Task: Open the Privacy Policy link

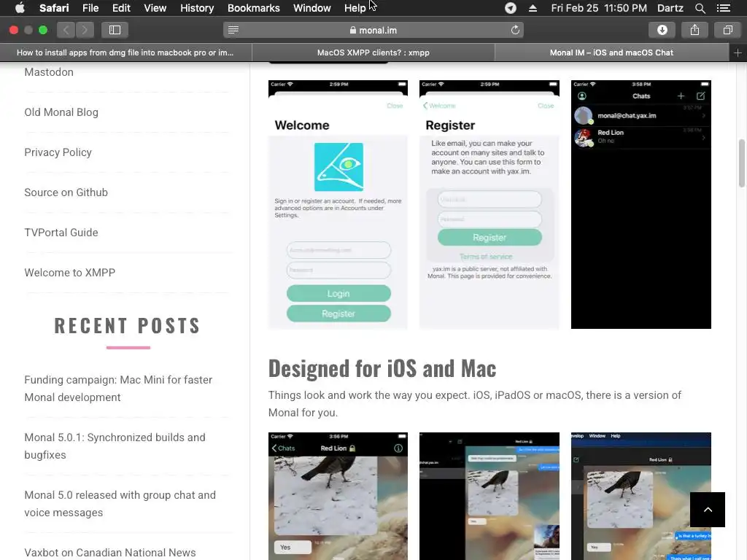Action: coord(58,152)
